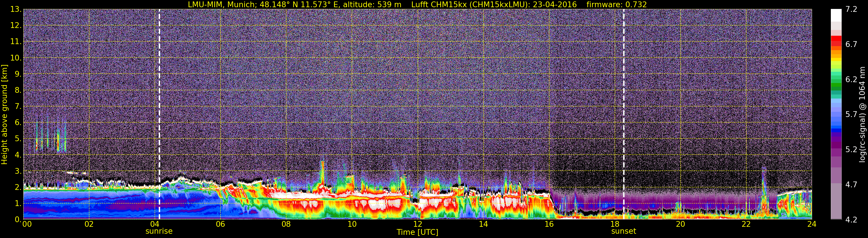Screen dimensions: 868x238
Task: Click the height axis tick label '5.'
Action: tap(18, 139)
